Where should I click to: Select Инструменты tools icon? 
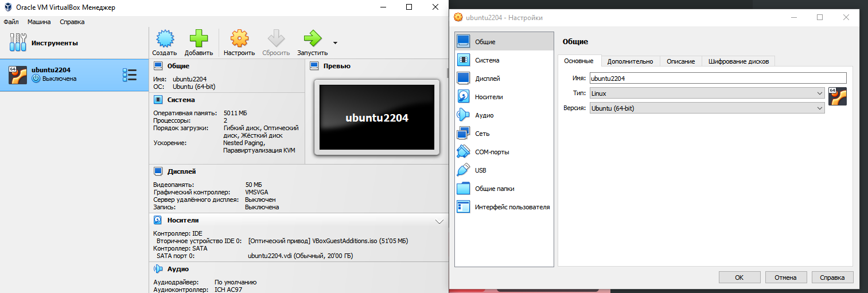pyautogui.click(x=18, y=42)
